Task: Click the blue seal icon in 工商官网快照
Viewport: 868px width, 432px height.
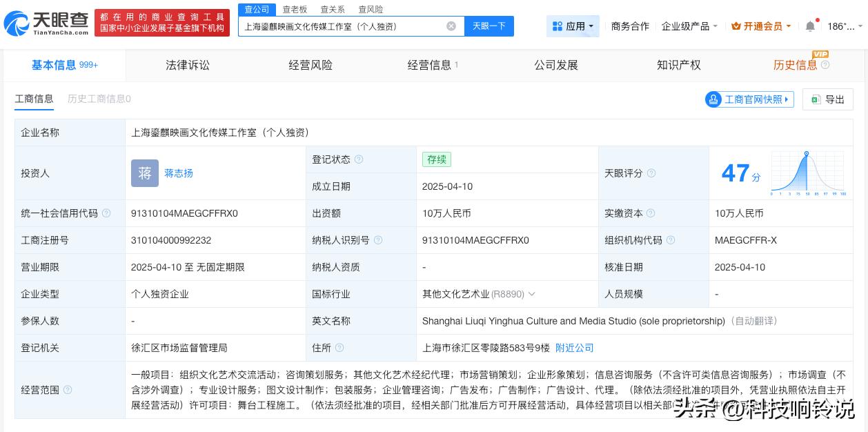Action: [x=714, y=99]
